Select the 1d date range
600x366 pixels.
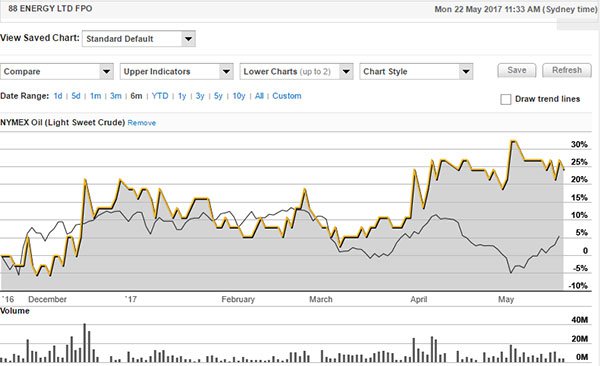tap(58, 96)
